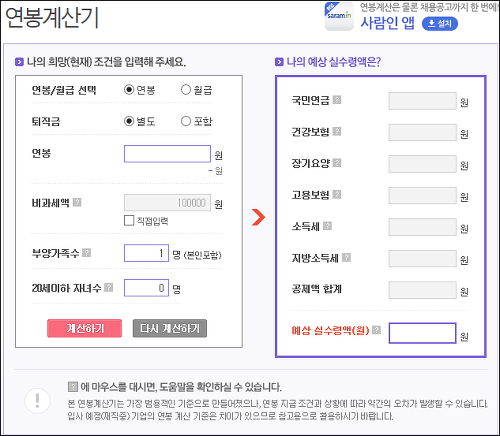Click the 예상 실수령액 result field

tap(422, 333)
